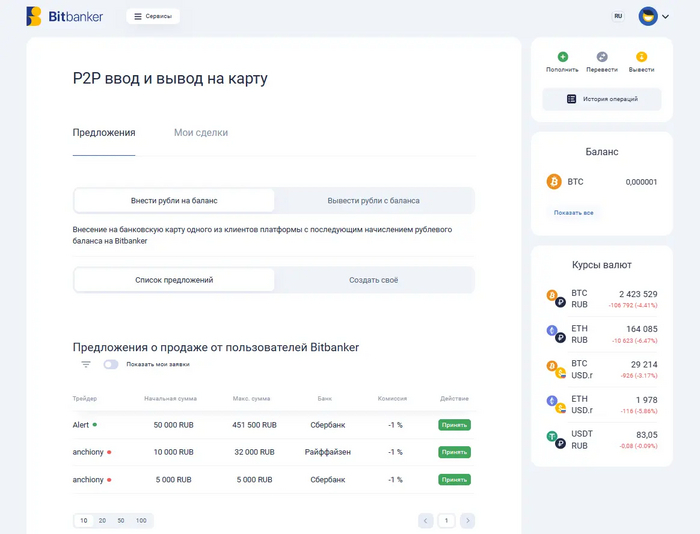The width and height of the screenshot is (700, 534).
Task: Accept the Alert trader's Сбербанк offer
Action: 454,425
